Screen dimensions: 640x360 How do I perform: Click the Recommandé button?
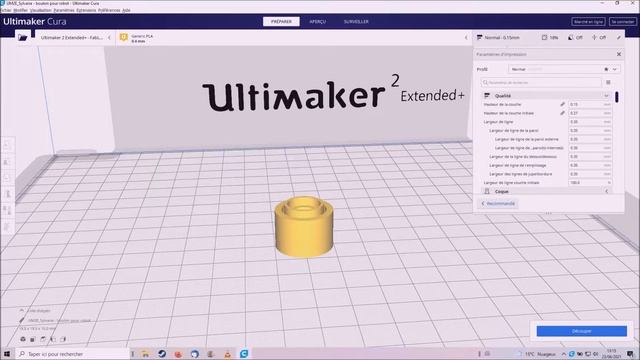pos(498,203)
